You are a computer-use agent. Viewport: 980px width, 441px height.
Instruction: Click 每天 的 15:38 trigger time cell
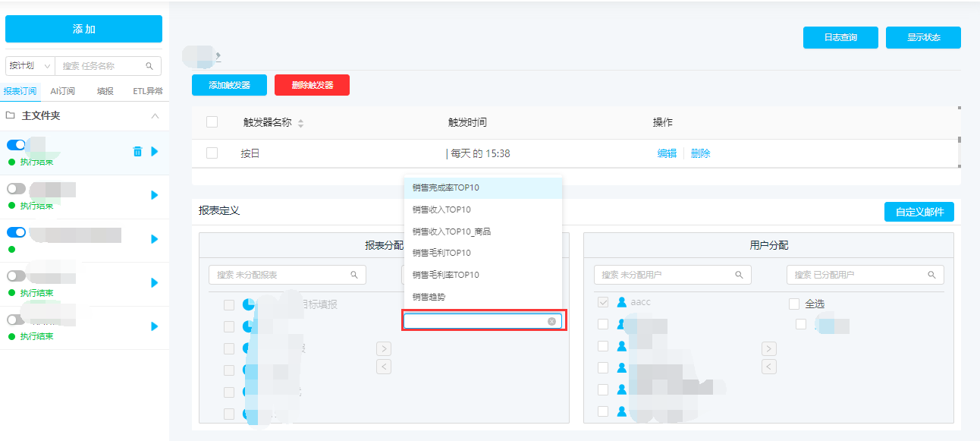tap(478, 153)
